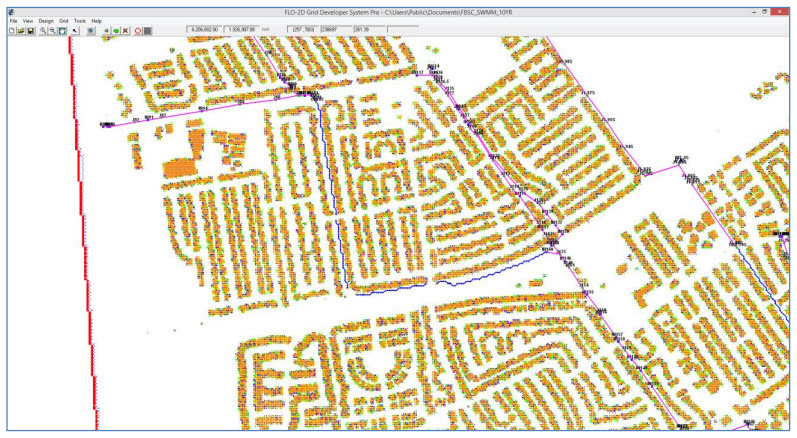Click the X-mark toolbar icon
Screen dimensions: 797x438
[125, 31]
